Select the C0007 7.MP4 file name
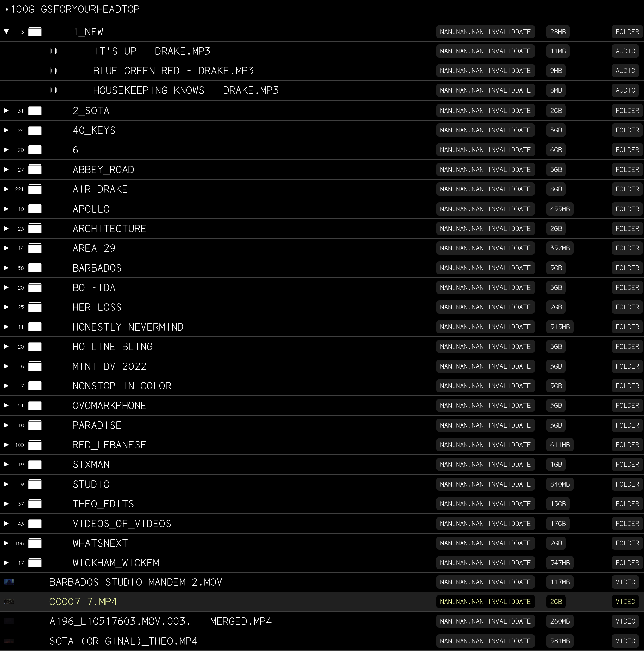 coord(83,602)
